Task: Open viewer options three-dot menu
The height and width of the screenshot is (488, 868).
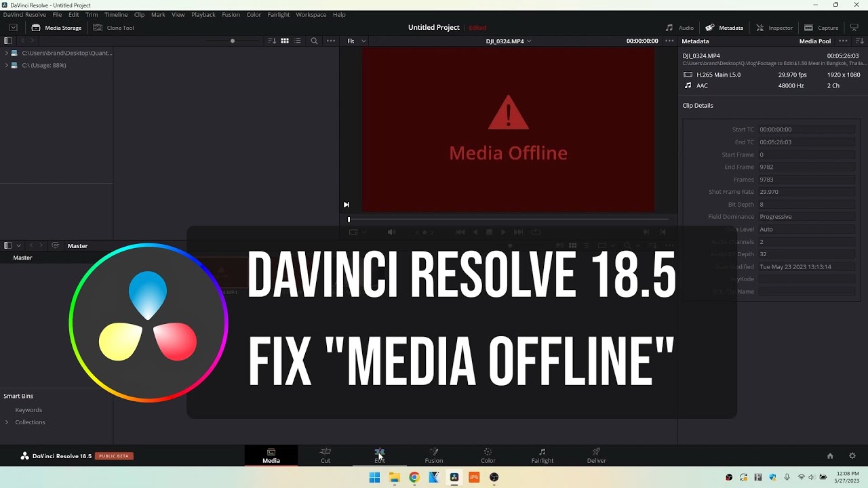Action: (x=669, y=41)
